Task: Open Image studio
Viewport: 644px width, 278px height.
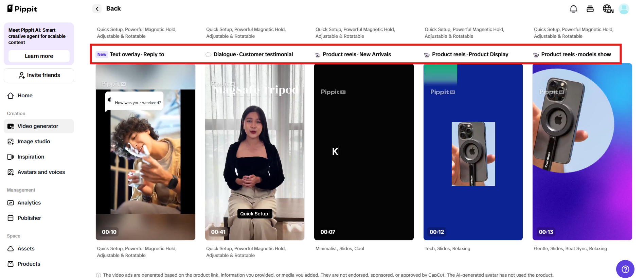Action: [x=39, y=142]
